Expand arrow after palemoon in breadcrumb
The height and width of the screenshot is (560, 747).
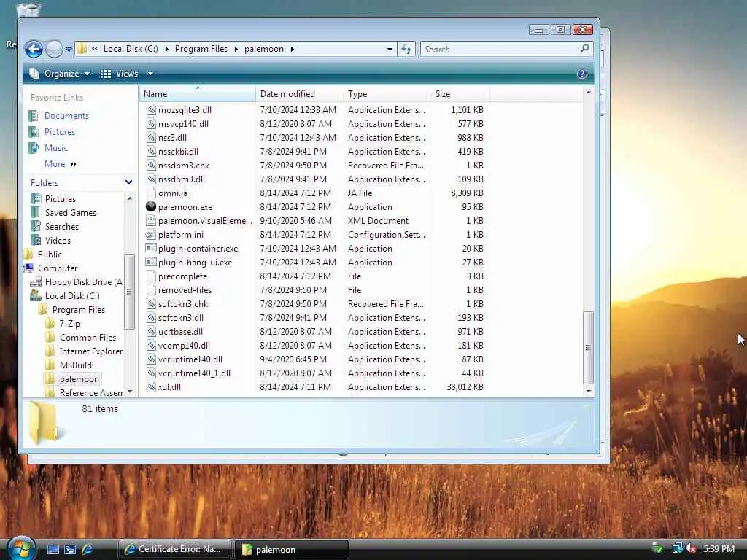click(x=292, y=49)
